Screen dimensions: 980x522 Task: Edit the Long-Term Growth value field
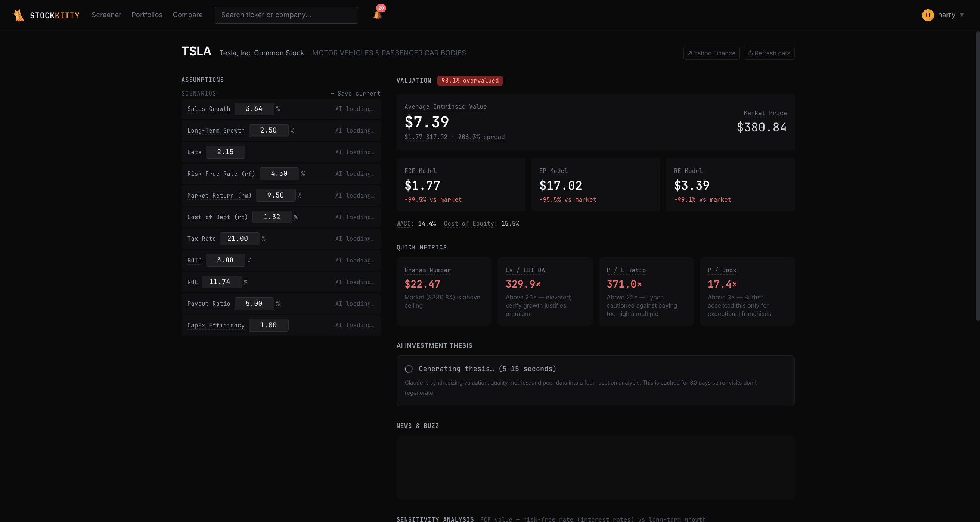click(x=268, y=131)
